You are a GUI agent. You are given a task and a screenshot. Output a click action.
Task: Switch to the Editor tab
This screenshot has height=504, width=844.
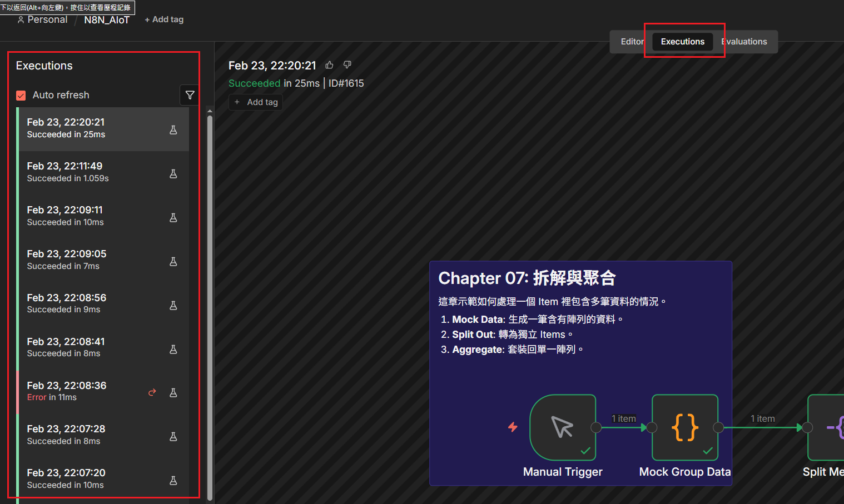(x=632, y=42)
